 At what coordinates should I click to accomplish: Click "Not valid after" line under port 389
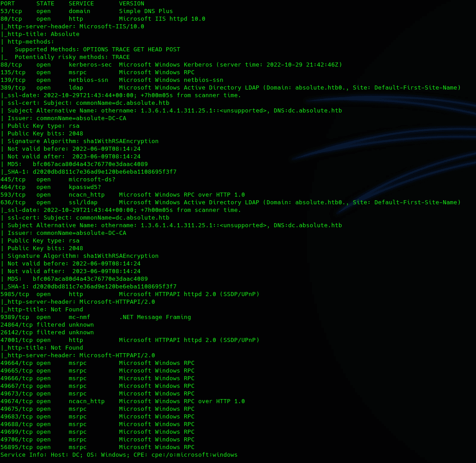tap(71, 157)
